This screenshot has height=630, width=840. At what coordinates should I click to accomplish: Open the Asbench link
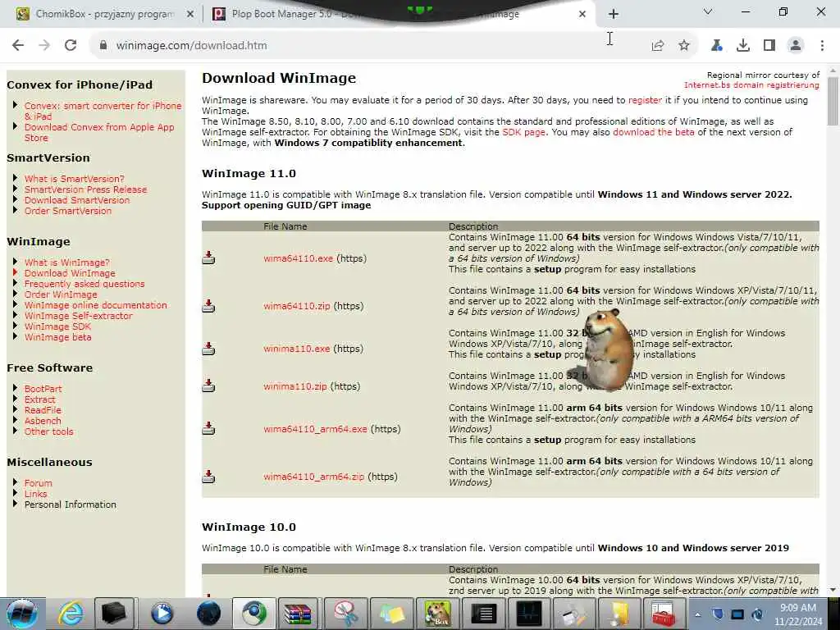tap(43, 421)
